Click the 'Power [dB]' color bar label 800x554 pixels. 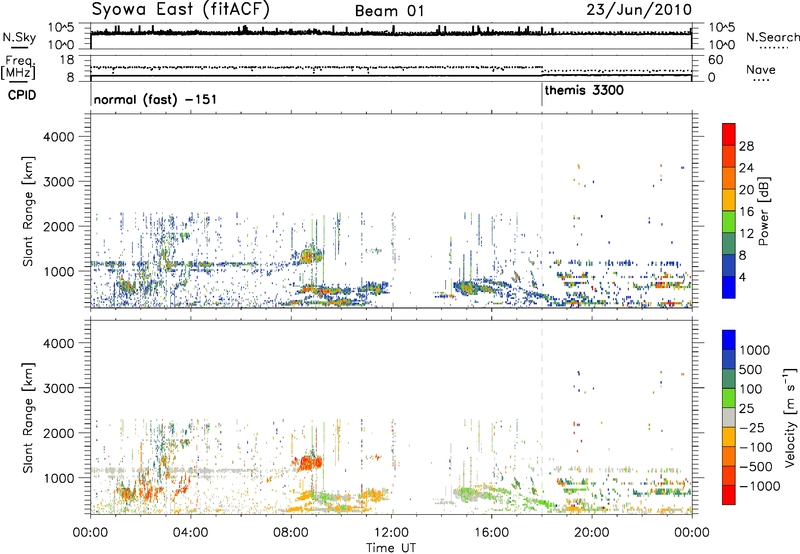coord(763,211)
